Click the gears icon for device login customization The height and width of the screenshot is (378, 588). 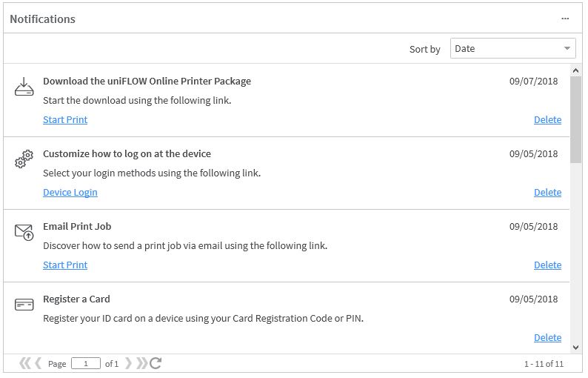pos(24,159)
